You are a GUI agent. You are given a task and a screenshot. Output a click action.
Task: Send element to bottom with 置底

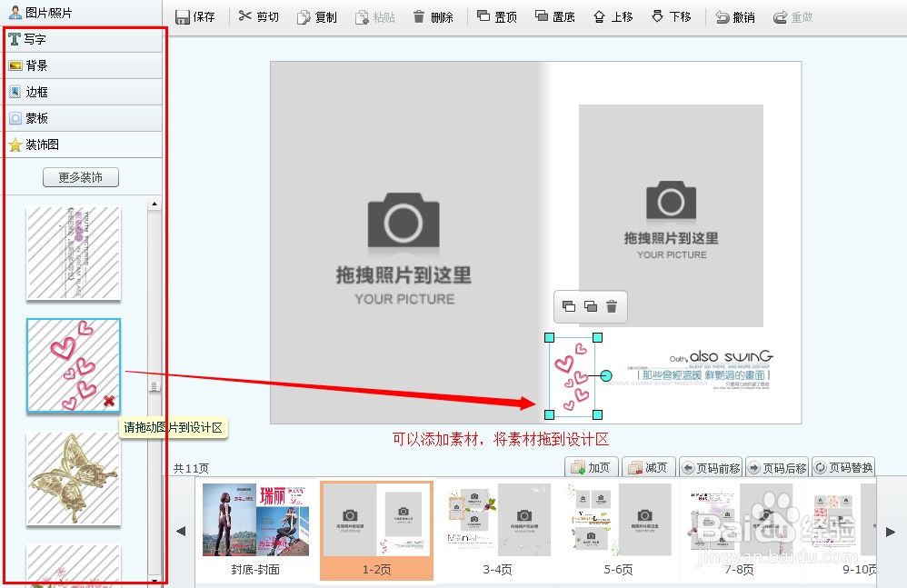point(554,17)
